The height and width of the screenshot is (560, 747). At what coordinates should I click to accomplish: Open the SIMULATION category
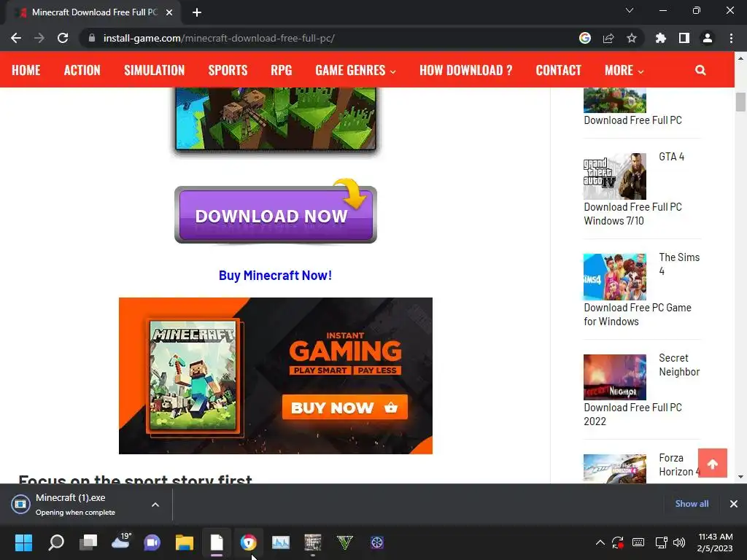[155, 70]
